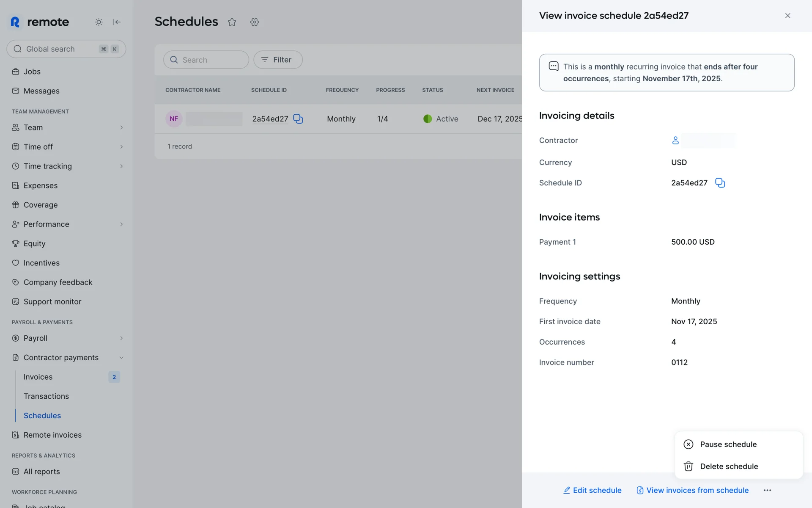
Task: Expand the Payroll section
Action: pyautogui.click(x=121, y=338)
